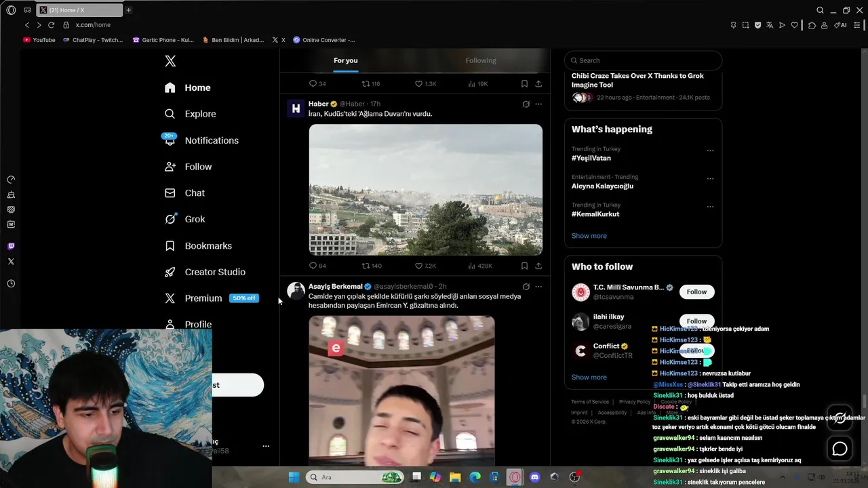Open Bookmarks in the sidebar
This screenshot has height=488, width=868.
point(199,245)
